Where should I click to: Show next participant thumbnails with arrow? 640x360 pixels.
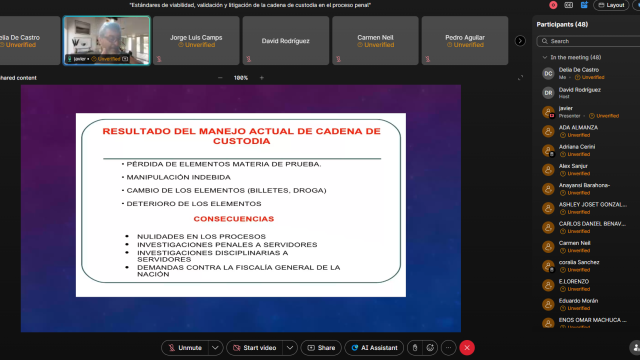pos(520,41)
